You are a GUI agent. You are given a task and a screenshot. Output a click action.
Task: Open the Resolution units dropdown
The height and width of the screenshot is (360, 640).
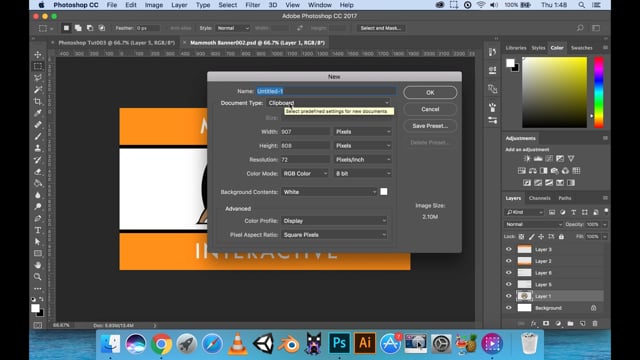pyautogui.click(x=363, y=160)
